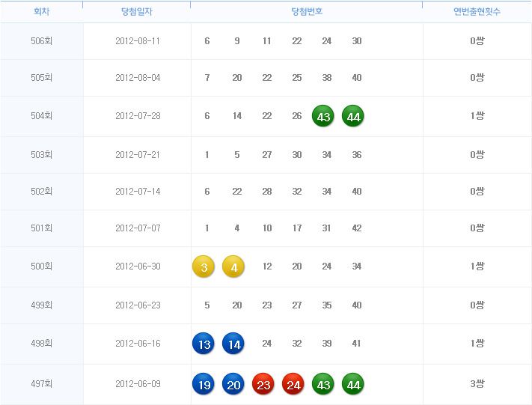Click number 12 in row 500회

click(x=267, y=267)
